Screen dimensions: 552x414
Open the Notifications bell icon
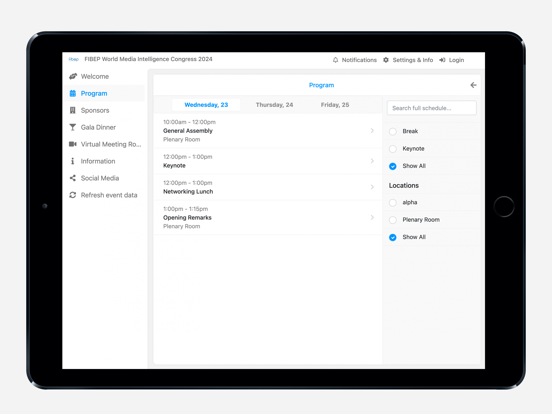[x=335, y=60]
